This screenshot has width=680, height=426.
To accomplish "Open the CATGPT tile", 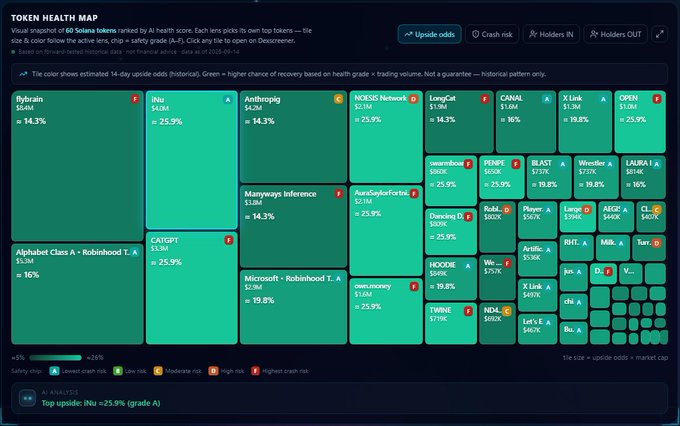I will point(192,288).
